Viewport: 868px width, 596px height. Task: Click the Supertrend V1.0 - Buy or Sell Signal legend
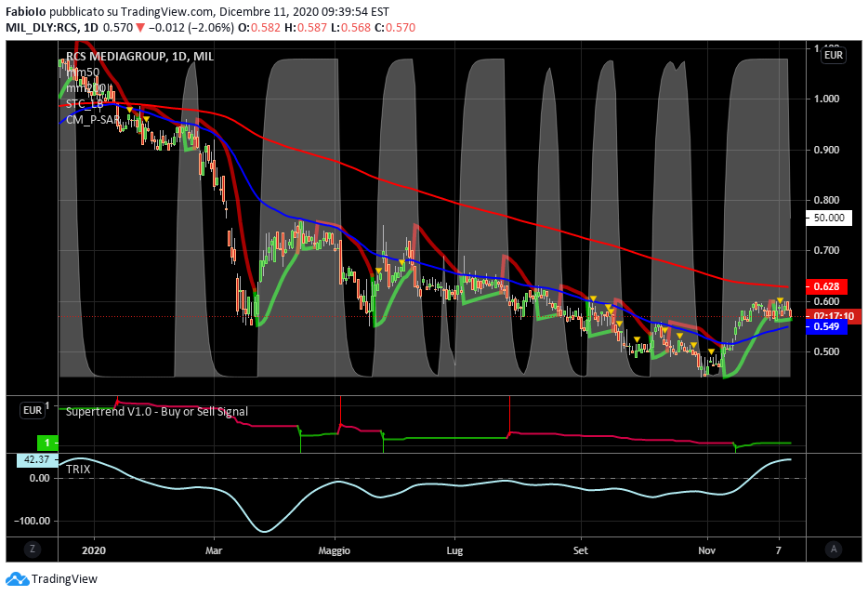click(157, 412)
